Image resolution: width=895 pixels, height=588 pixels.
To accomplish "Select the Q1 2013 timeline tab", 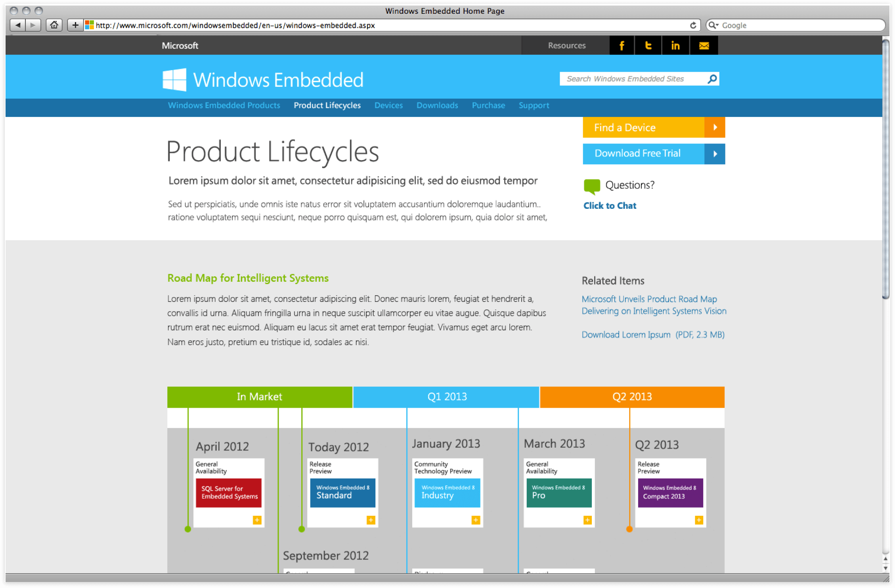I will tap(446, 397).
